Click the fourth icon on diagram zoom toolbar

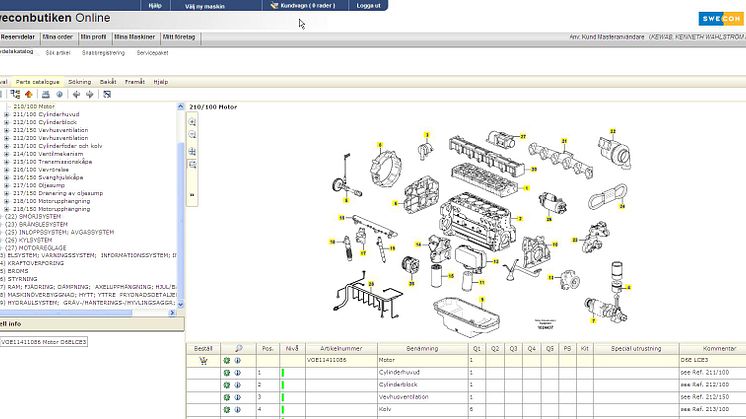(x=192, y=165)
